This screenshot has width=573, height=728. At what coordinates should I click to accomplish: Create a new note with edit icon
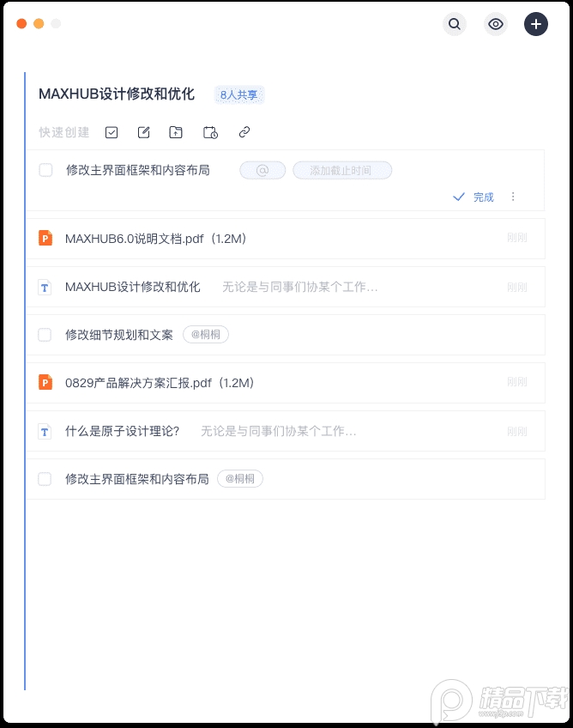[144, 132]
